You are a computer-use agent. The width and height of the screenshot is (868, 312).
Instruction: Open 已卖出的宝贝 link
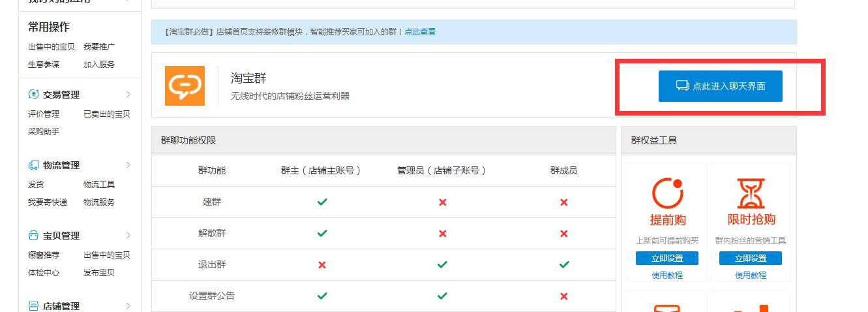point(107,114)
